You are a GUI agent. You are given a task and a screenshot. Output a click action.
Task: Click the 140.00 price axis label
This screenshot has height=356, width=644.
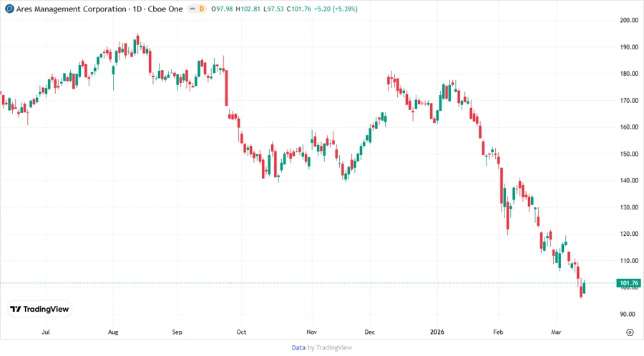pos(629,180)
